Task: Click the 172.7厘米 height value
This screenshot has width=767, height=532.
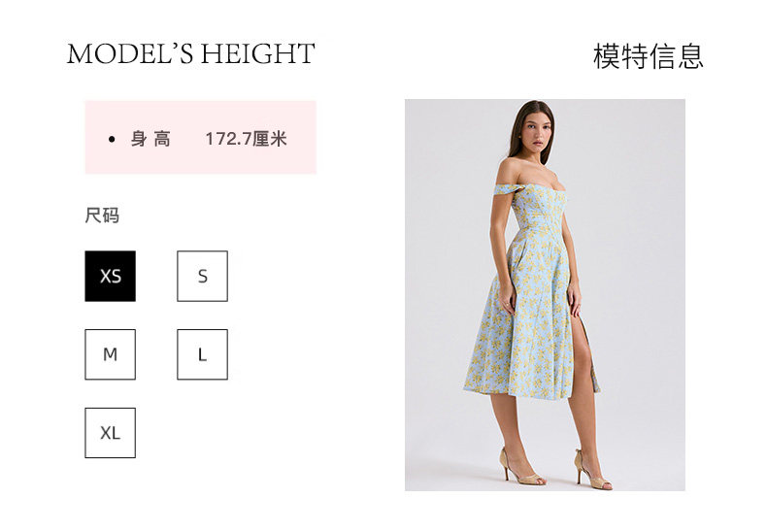Action: pos(246,139)
